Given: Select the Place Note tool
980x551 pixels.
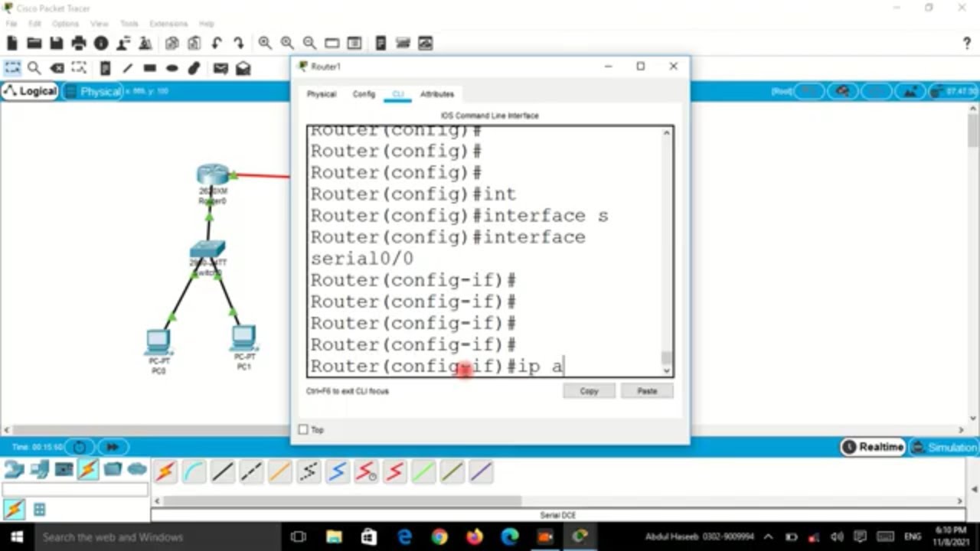Looking at the screenshot, I should [x=106, y=68].
